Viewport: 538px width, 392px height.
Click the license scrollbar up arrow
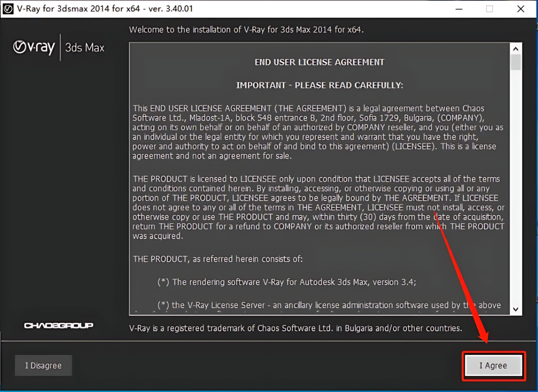pyautogui.click(x=516, y=49)
